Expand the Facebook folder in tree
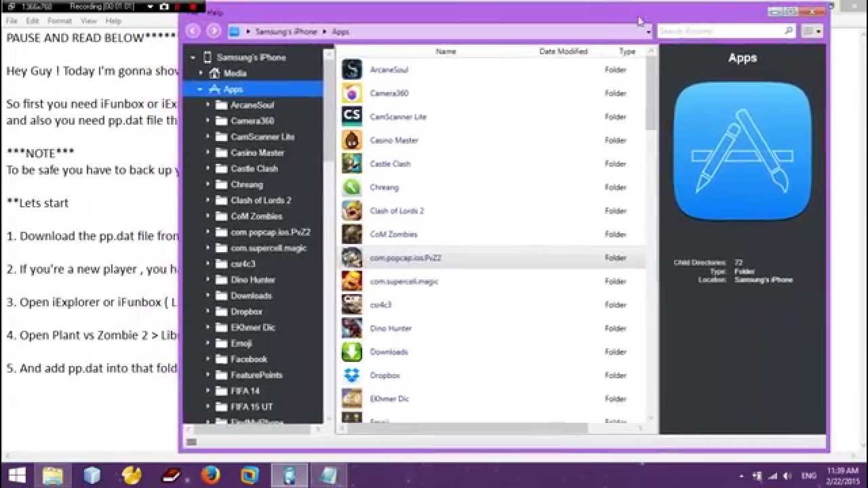The width and height of the screenshot is (868, 488). pyautogui.click(x=208, y=359)
